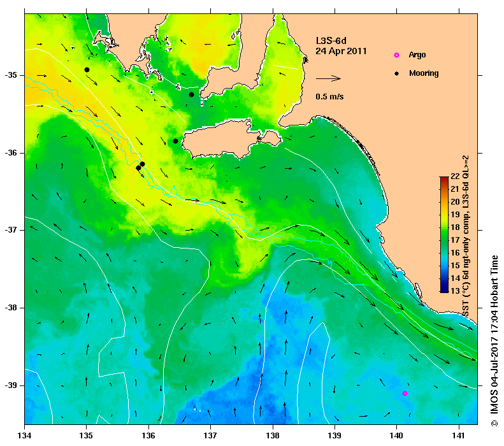Click the longitude axis label '136'
The image size is (504, 446).
[148, 436]
